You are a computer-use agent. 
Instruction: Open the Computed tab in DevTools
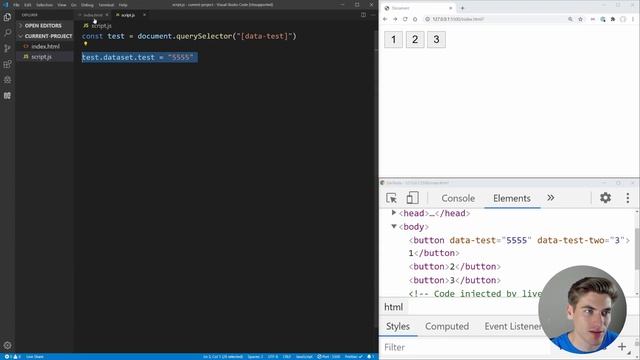pos(447,327)
